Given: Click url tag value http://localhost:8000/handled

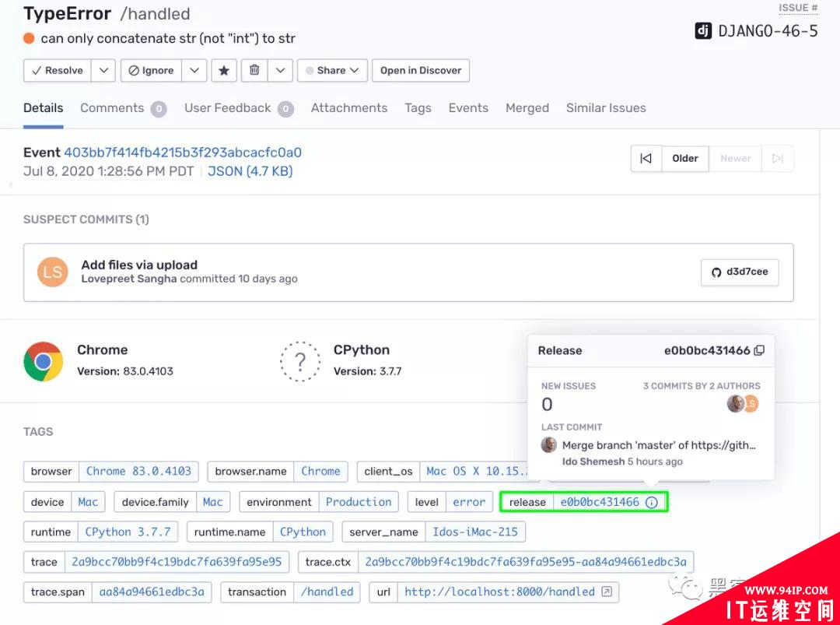Looking at the screenshot, I should tap(499, 592).
